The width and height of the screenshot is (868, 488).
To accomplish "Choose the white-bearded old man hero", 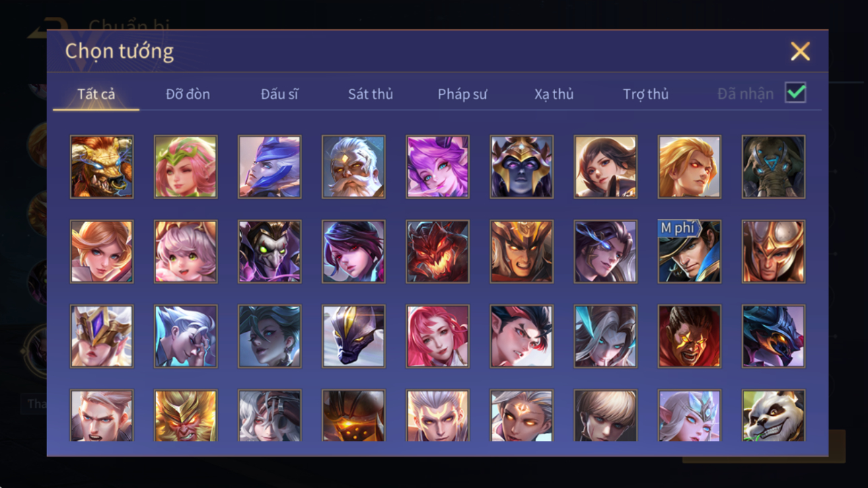I will tap(353, 167).
